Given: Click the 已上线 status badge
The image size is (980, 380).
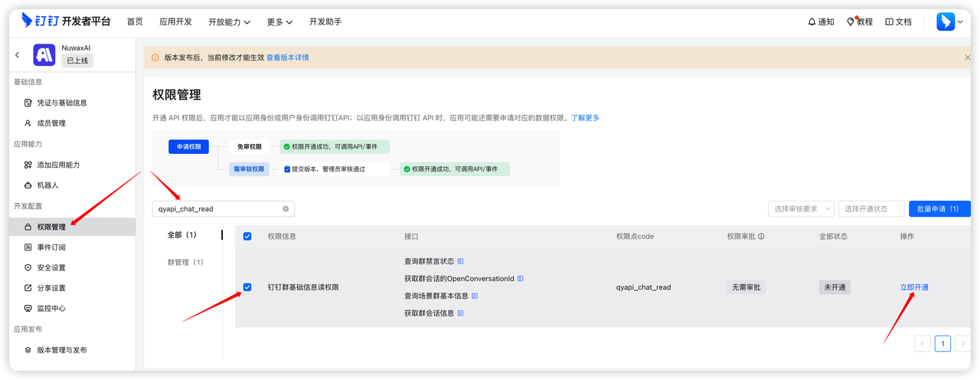Looking at the screenshot, I should [77, 60].
